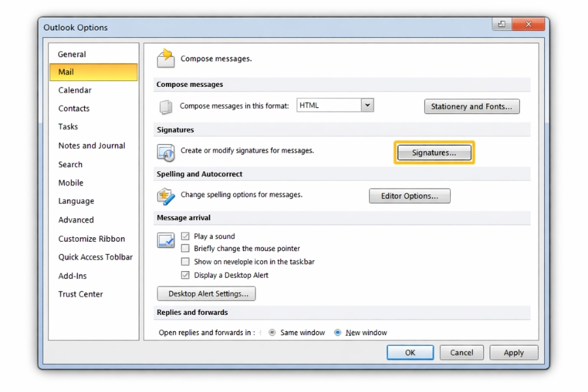The height and width of the screenshot is (392, 588).
Task: Enable Briefly change the mouse pointer
Action: 186,249
